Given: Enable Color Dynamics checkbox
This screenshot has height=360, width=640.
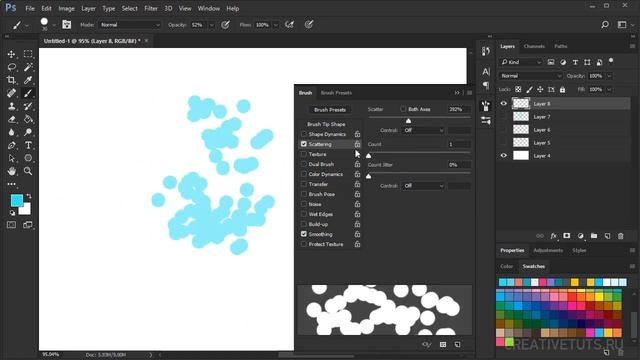Looking at the screenshot, I should (x=304, y=174).
